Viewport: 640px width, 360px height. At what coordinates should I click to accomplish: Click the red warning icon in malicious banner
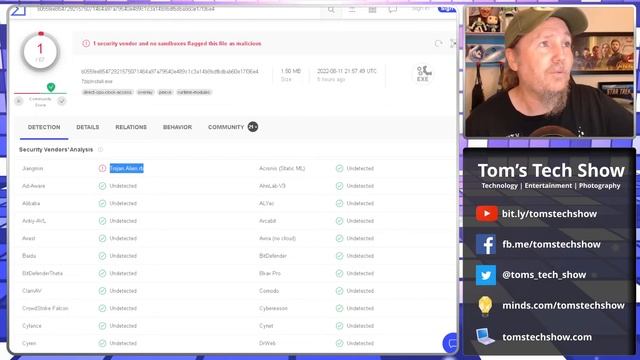click(x=86, y=43)
